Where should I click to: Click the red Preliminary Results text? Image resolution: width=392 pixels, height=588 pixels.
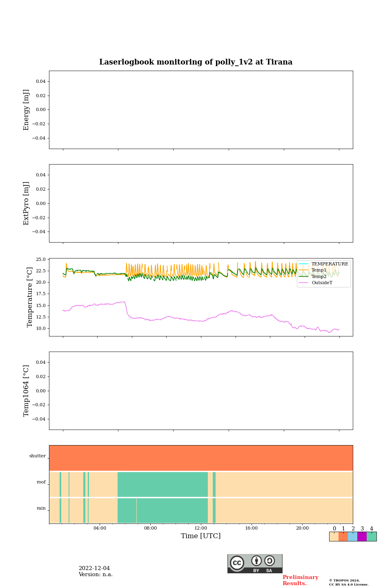(300, 580)
